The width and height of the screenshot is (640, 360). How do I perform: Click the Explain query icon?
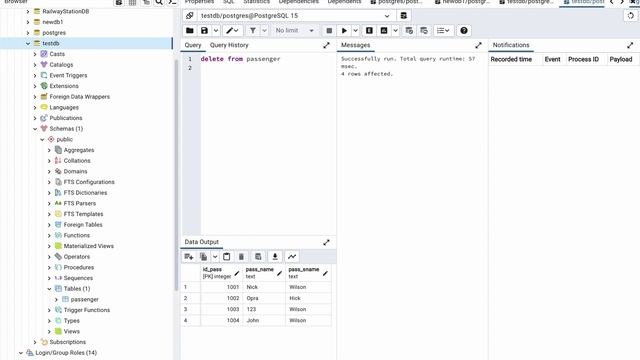(369, 31)
